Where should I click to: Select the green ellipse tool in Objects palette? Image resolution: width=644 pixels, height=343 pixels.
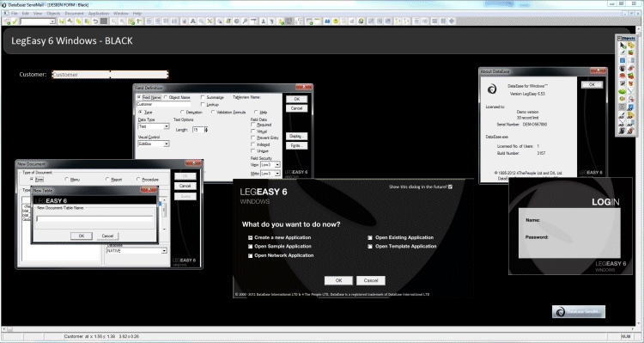tap(623, 91)
